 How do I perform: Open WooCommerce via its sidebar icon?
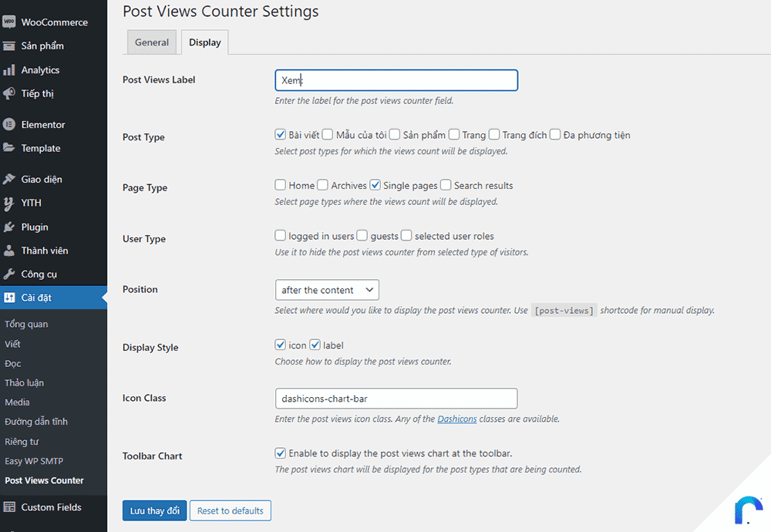click(x=8, y=22)
